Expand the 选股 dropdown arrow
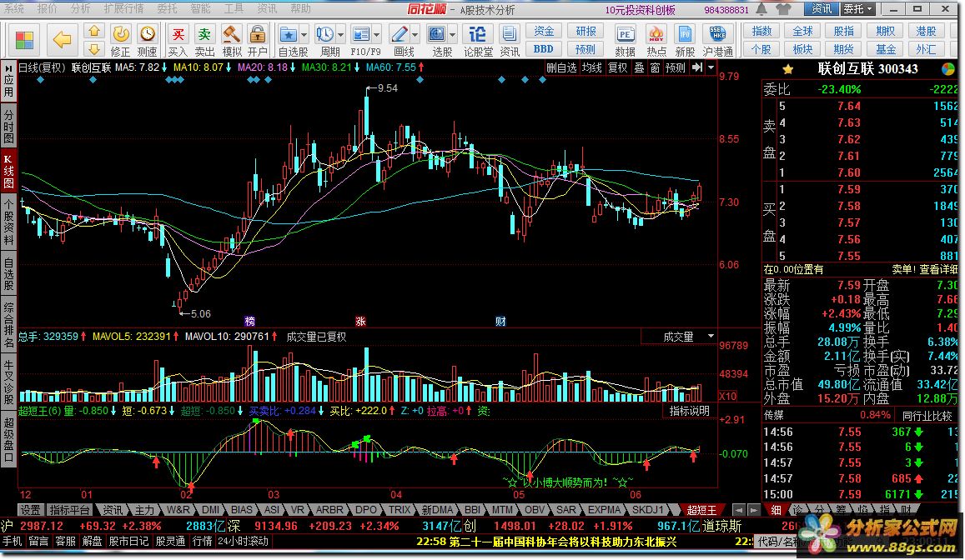 coord(452,35)
